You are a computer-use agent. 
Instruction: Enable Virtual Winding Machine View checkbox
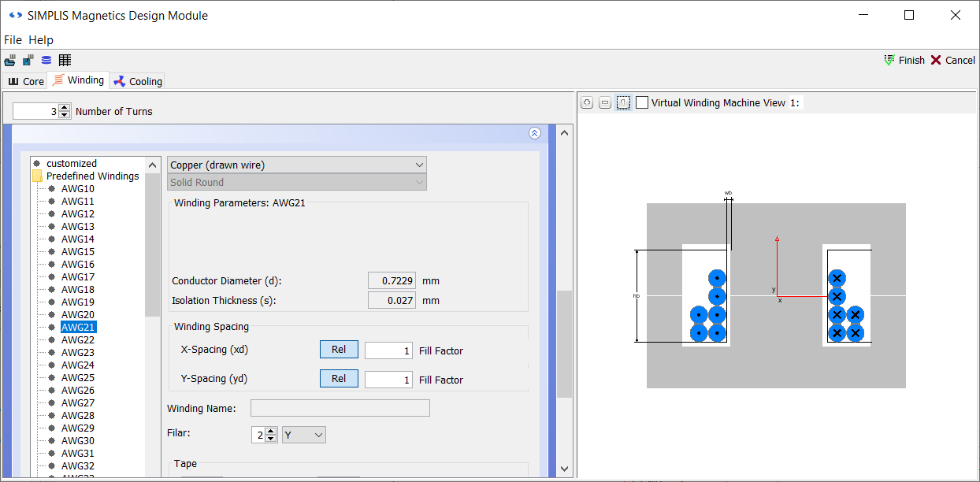pos(642,103)
